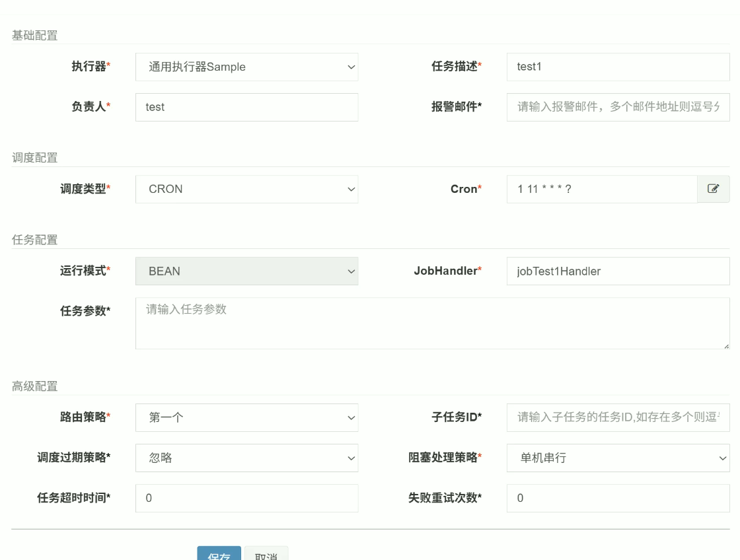Image resolution: width=740 pixels, height=560 pixels.
Task: Open the 调度过期策略 dropdown
Action: click(246, 458)
